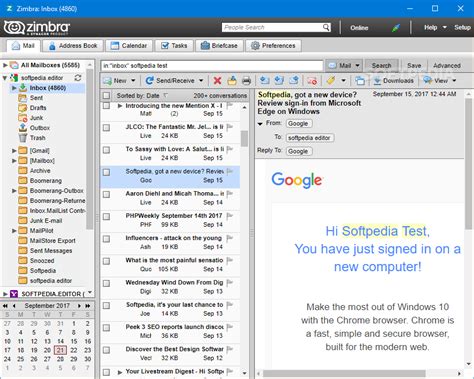
Task: Open the Send/Receive dropdown arrow
Action: pyautogui.click(x=201, y=81)
